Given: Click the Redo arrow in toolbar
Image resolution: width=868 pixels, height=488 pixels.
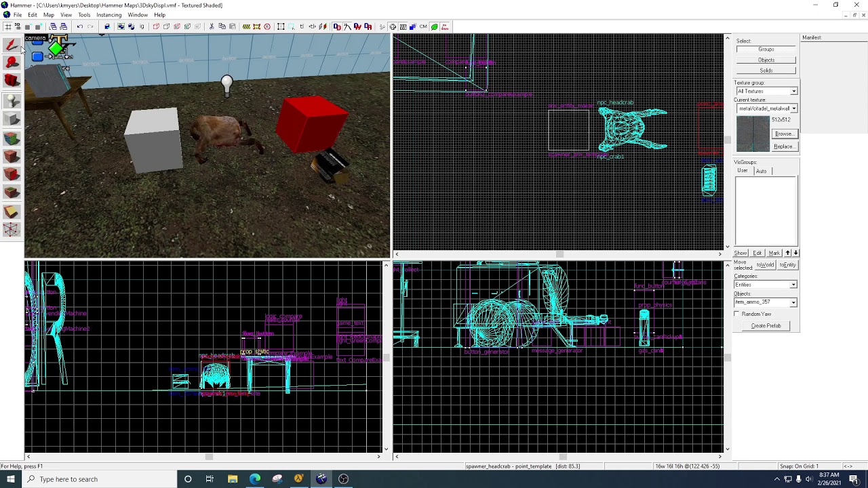Looking at the screenshot, I should tap(90, 26).
